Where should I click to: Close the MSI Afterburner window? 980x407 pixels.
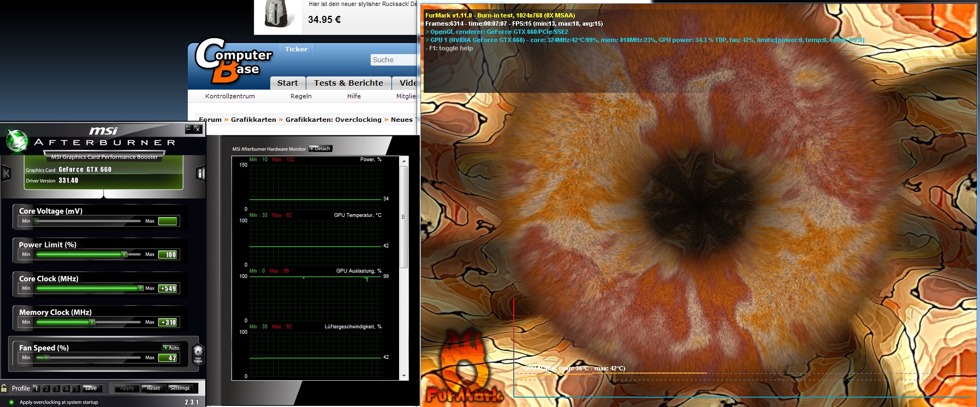[198, 129]
